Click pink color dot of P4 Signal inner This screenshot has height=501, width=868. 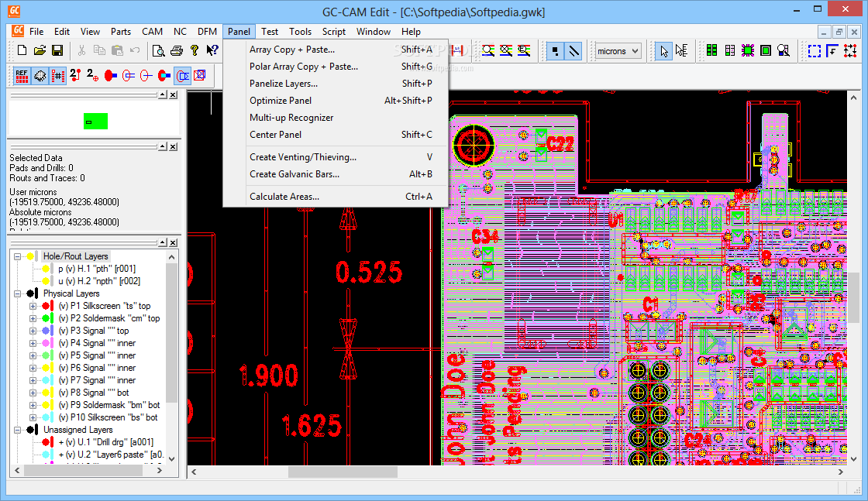click(46, 343)
